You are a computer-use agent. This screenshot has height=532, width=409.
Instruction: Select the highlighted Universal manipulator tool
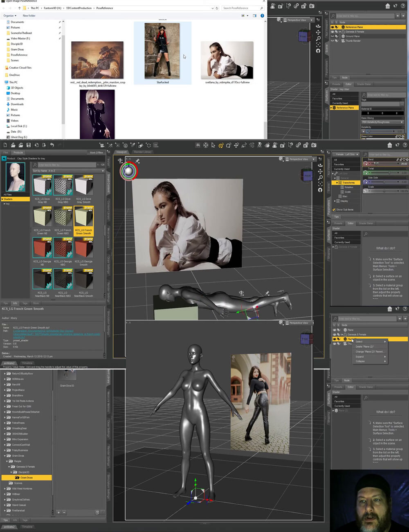coord(221,145)
